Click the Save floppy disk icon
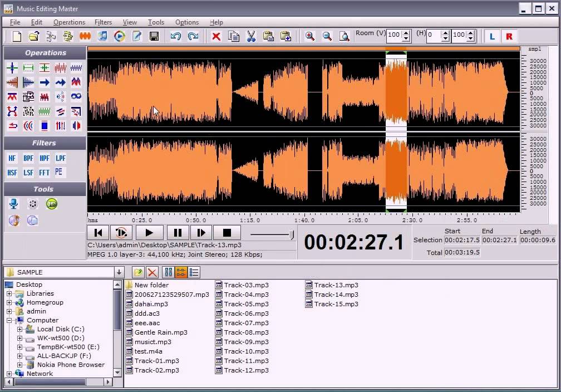Screen dimensions: 561x392 (154, 36)
